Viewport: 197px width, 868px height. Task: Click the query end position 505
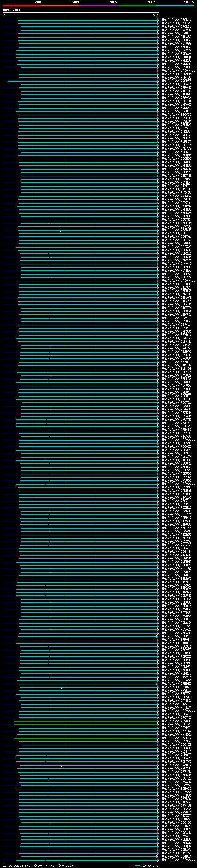[x=155, y=15]
